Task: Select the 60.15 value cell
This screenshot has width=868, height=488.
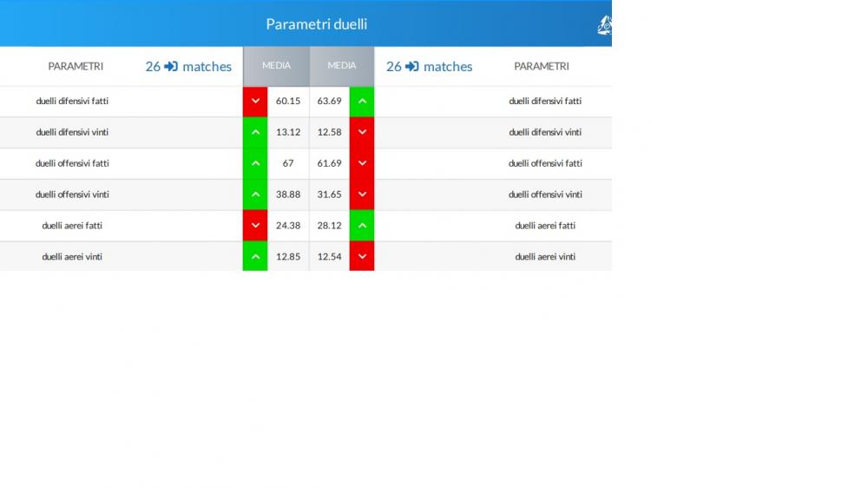Action: tap(288, 102)
